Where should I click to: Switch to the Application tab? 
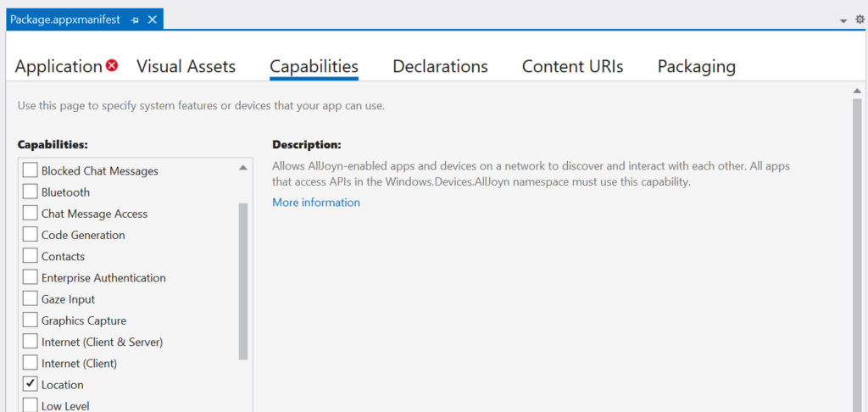[58, 66]
